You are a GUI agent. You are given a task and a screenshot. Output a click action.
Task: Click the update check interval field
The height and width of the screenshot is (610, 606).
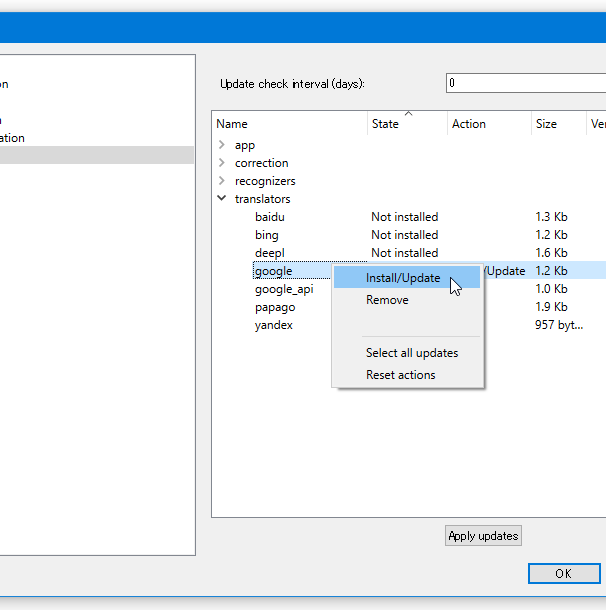click(x=526, y=83)
